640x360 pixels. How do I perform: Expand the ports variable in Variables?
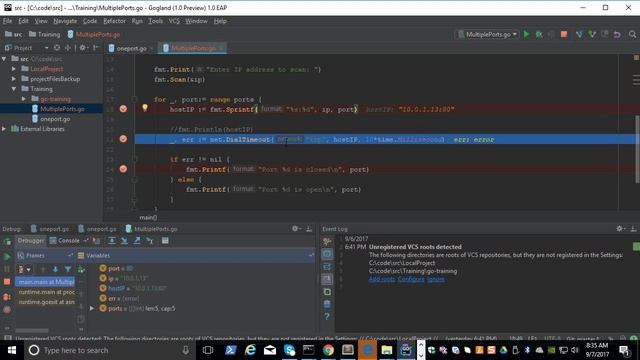click(92, 309)
